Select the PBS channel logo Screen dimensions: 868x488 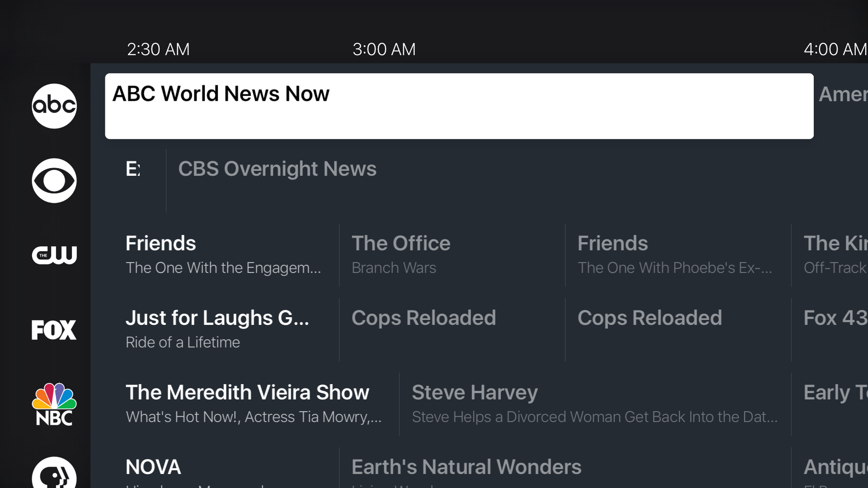click(x=54, y=474)
